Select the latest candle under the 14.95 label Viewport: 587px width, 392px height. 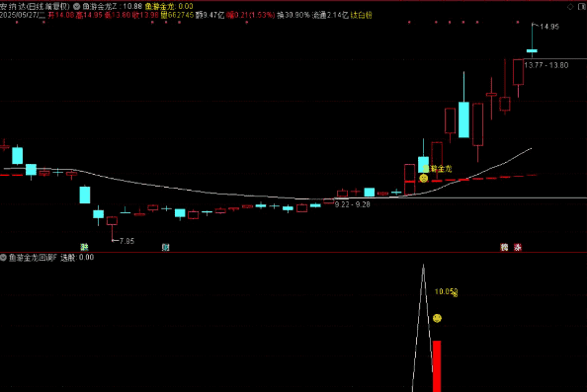coord(532,50)
